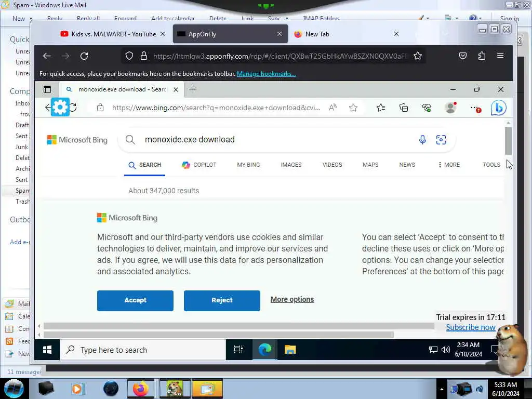This screenshot has height=399, width=532.
Task: Open Bing Copilot sidebar button in Edge
Action: (x=498, y=108)
